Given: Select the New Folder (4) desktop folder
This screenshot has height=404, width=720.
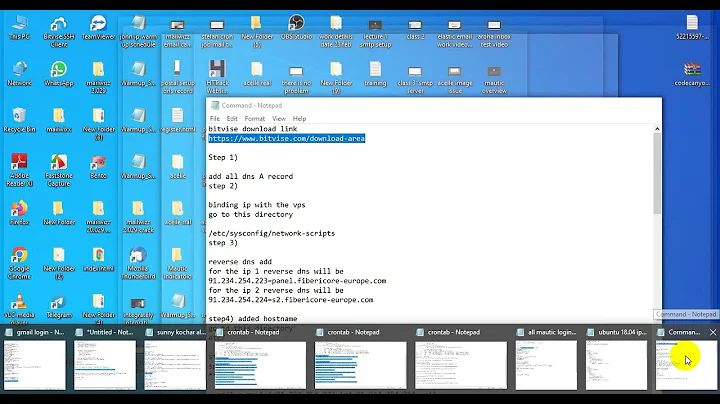Looking at the screenshot, I should [98, 309].
